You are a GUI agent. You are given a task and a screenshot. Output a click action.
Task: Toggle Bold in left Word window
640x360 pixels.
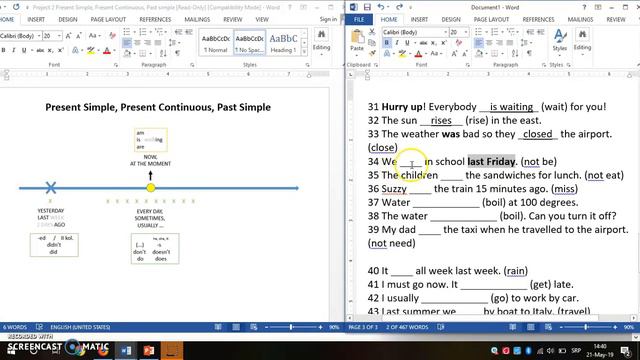coord(3,50)
